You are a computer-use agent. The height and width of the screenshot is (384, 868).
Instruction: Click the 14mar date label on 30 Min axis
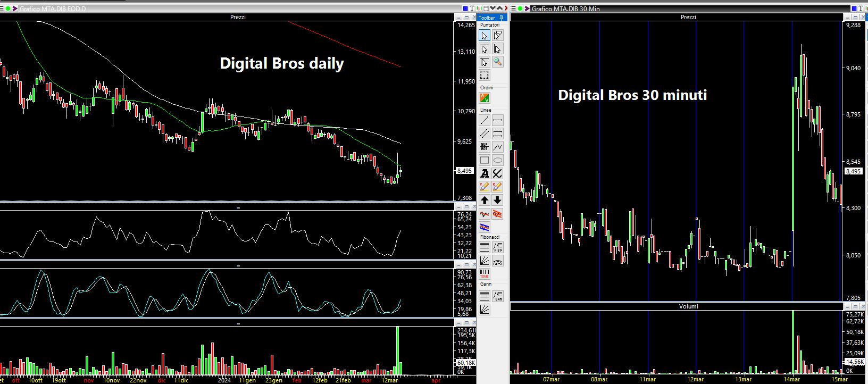[x=792, y=379]
